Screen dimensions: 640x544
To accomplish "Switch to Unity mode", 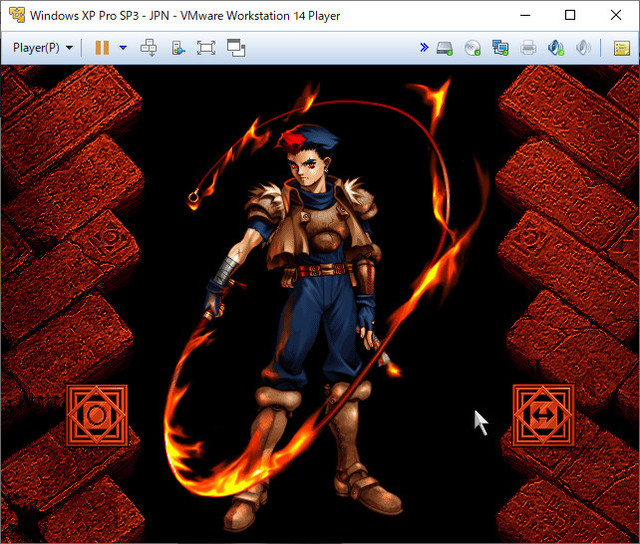I will [236, 48].
